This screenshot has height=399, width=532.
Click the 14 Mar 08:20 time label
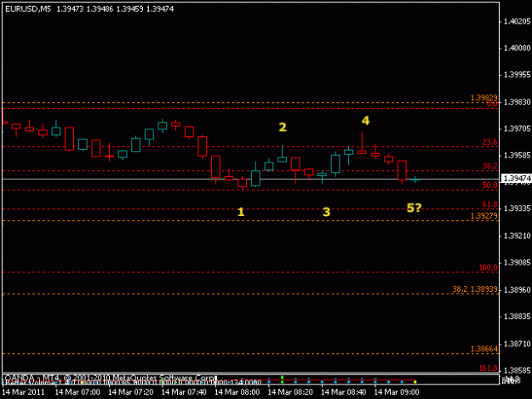coord(290,392)
